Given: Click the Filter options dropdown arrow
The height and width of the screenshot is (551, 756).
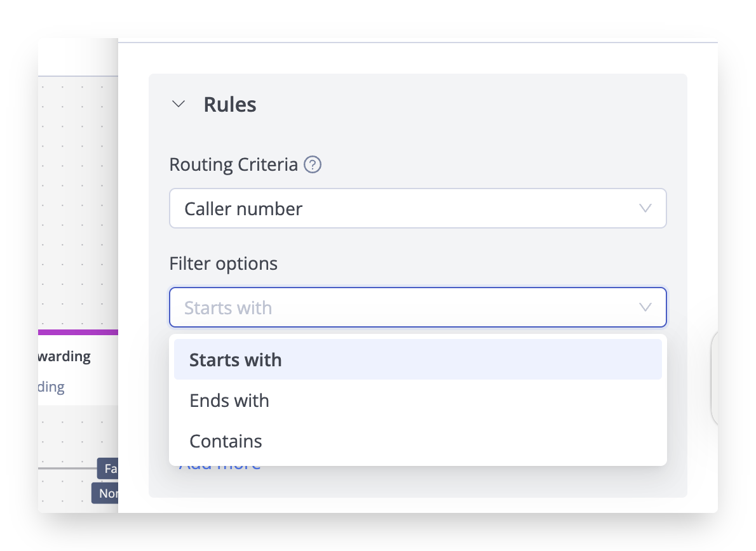Looking at the screenshot, I should coord(645,308).
